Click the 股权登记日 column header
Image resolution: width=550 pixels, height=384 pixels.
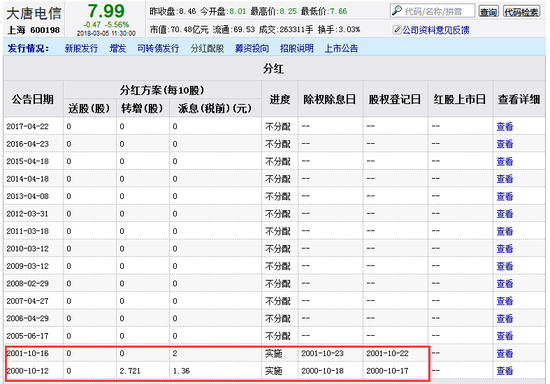[x=395, y=99]
